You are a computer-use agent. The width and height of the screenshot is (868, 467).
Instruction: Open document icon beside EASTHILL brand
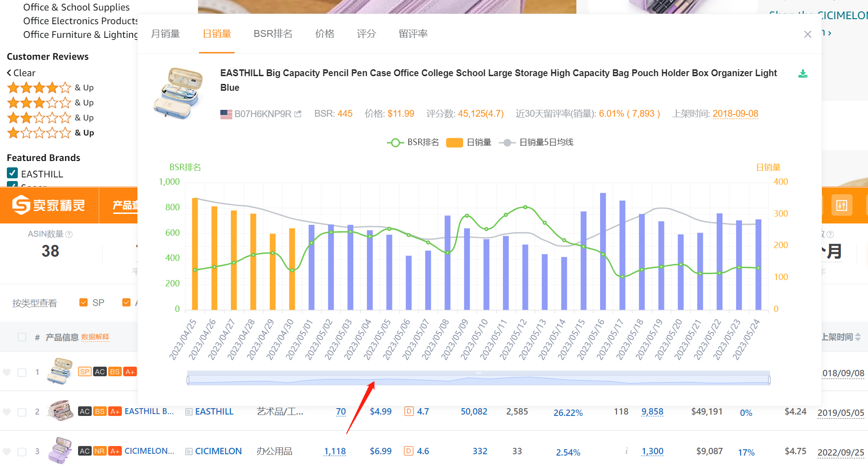[x=188, y=412]
